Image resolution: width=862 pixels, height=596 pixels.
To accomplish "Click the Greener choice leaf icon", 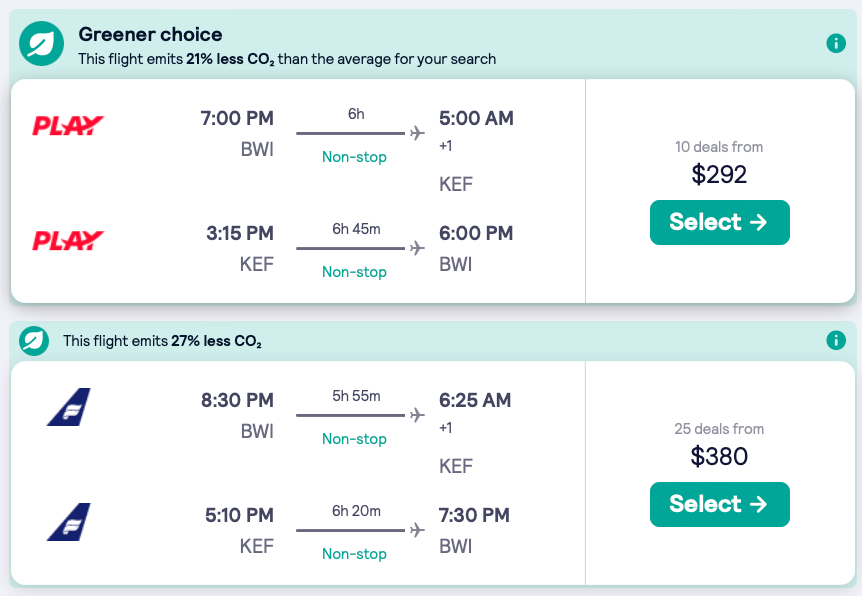I will click(x=41, y=45).
